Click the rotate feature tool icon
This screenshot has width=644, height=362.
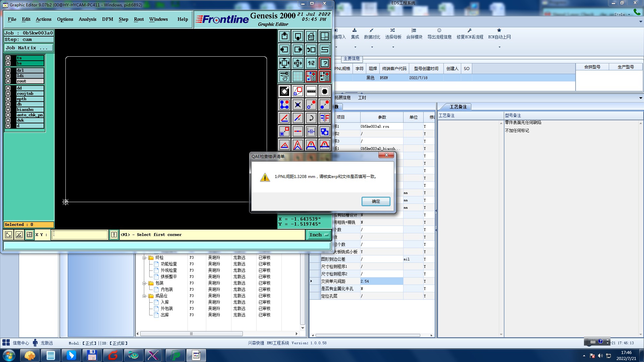[311, 118]
